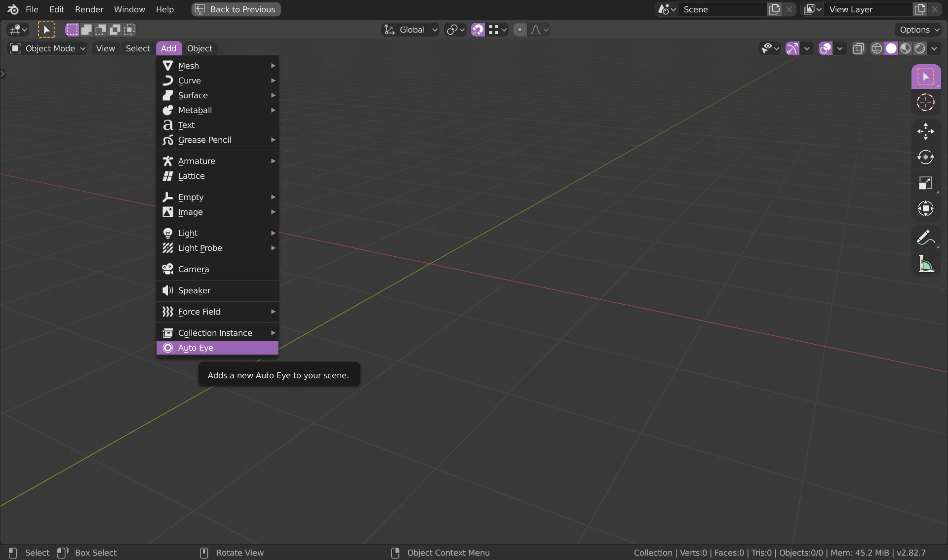Open the Transform Orientation dropdown showing Global
948x560 pixels.
tap(410, 30)
